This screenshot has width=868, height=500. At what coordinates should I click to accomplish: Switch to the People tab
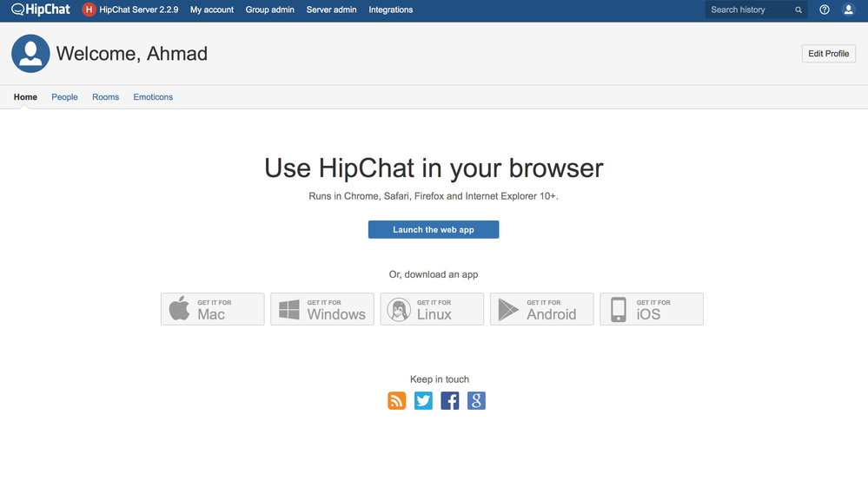65,97
